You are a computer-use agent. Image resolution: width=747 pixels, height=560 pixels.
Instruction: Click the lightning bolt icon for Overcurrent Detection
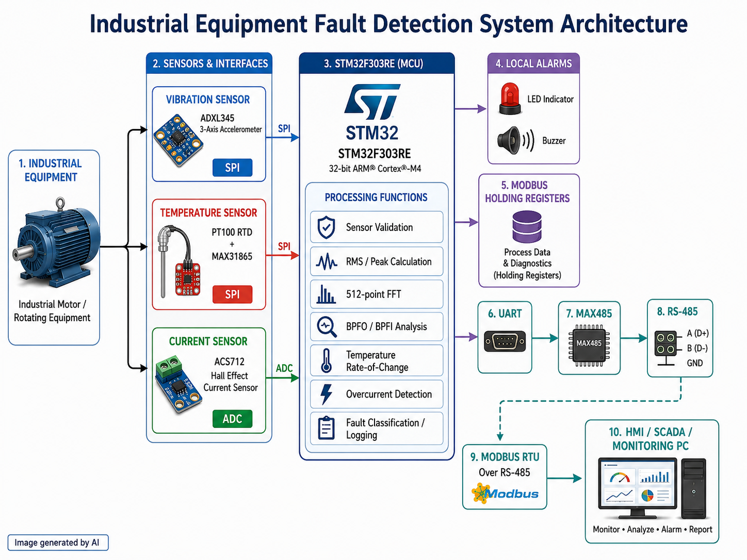pos(326,394)
